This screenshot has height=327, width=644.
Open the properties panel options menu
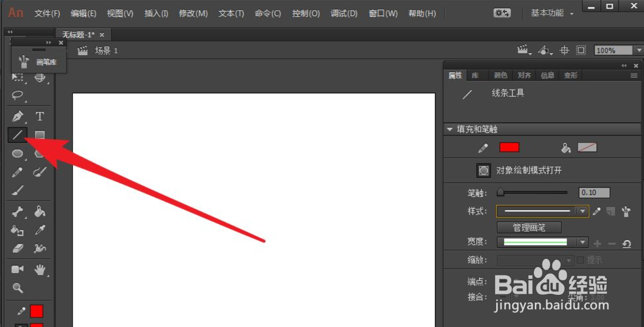click(634, 75)
